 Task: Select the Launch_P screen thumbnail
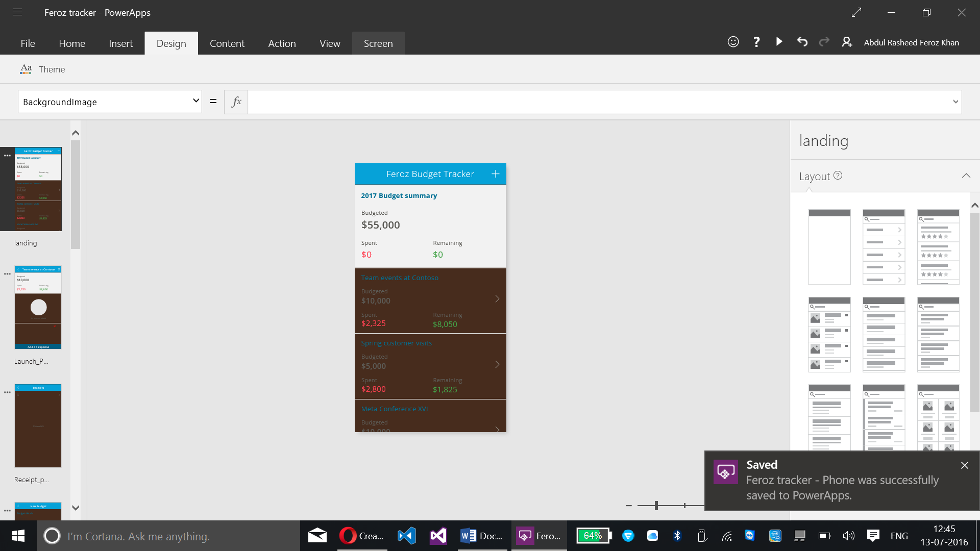38,308
